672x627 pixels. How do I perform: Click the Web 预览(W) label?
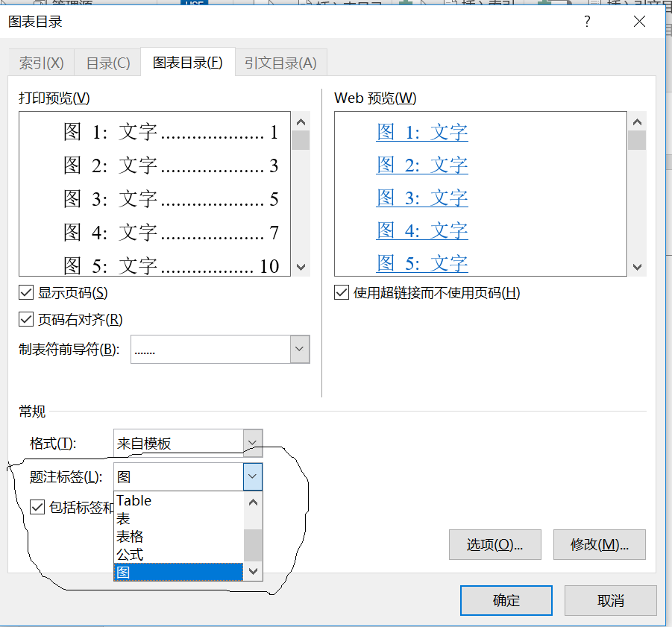pyautogui.click(x=375, y=98)
